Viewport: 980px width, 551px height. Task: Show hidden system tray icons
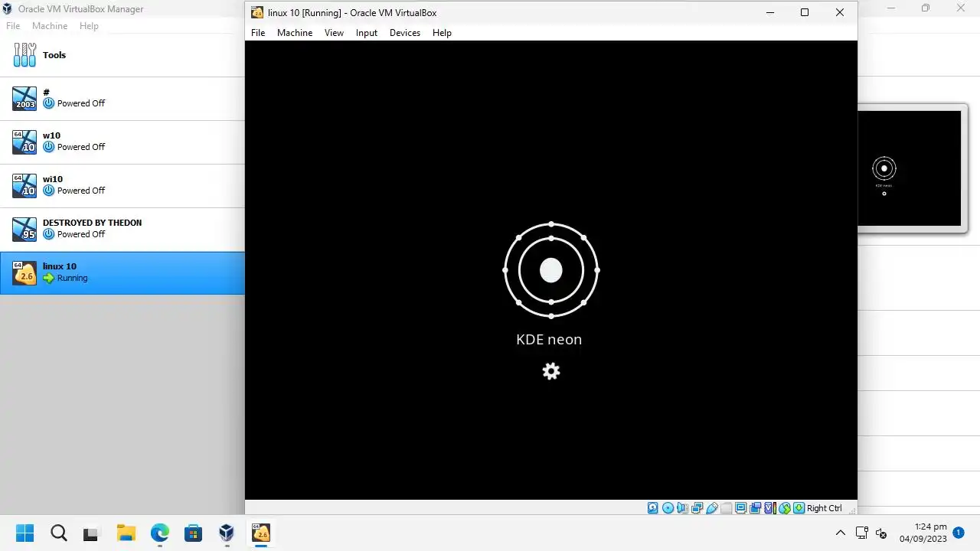(x=841, y=533)
